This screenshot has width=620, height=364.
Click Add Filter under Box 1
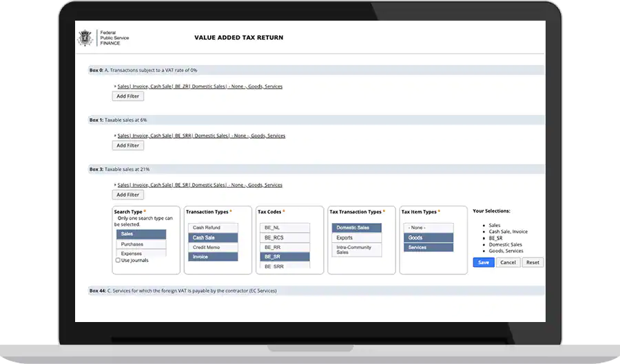tap(127, 145)
